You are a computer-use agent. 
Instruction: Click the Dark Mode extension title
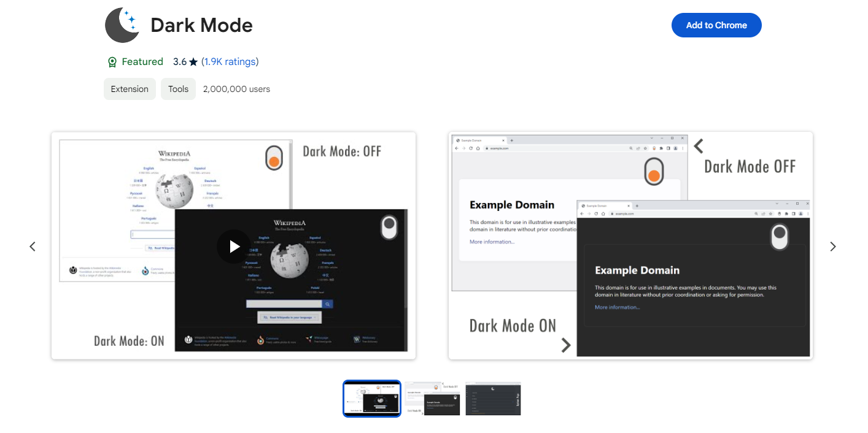201,25
